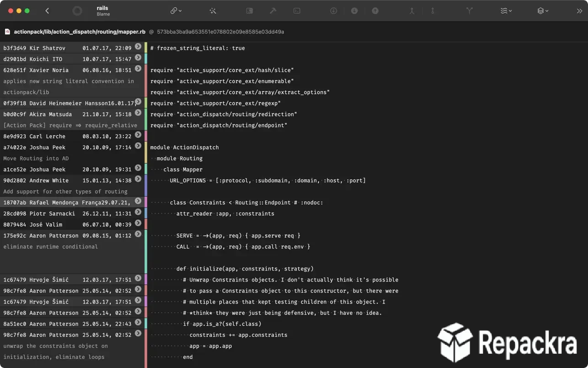Open commit arrow for b0d0c9f Akira Matsuda
The image size is (588, 368).
(138, 113)
